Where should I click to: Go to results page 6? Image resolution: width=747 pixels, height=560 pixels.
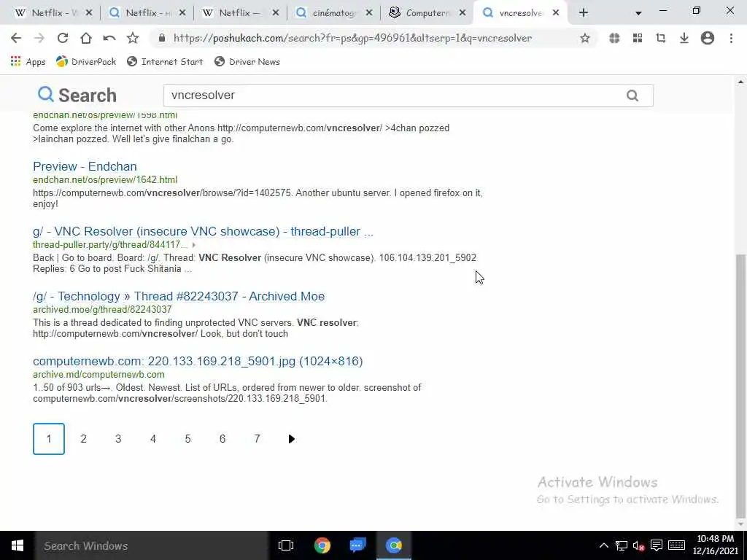coord(222,438)
